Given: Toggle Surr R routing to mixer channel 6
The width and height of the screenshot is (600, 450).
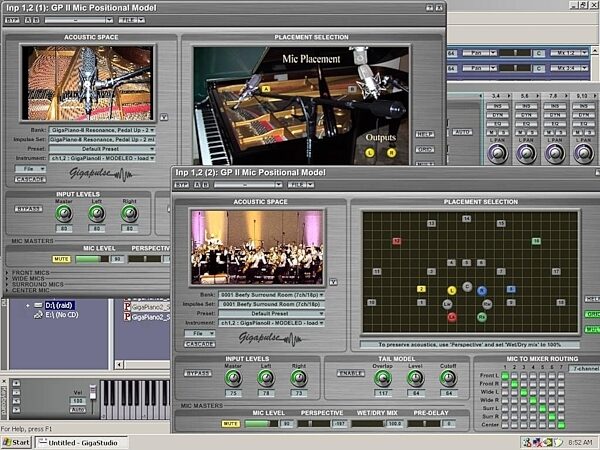Looking at the screenshot, I should click(x=552, y=416).
